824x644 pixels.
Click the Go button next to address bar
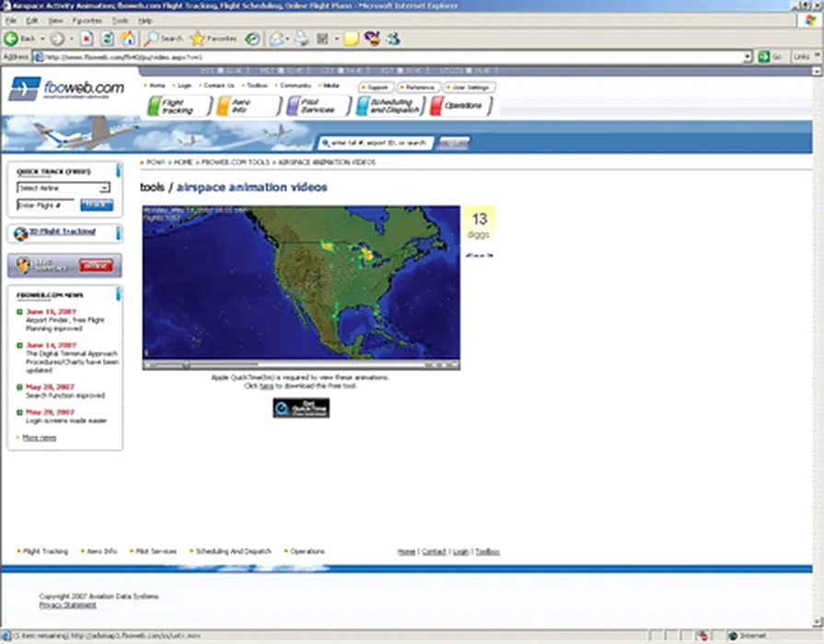pyautogui.click(x=770, y=57)
